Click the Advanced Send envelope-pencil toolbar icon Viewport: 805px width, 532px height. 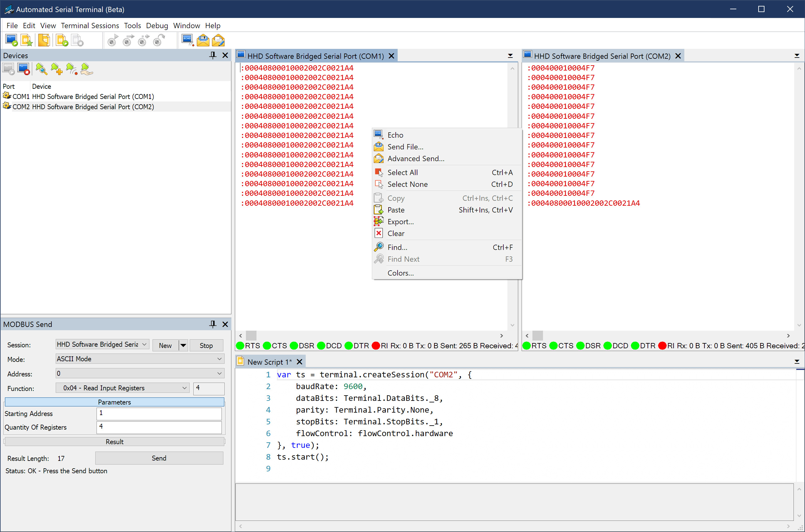(x=218, y=41)
